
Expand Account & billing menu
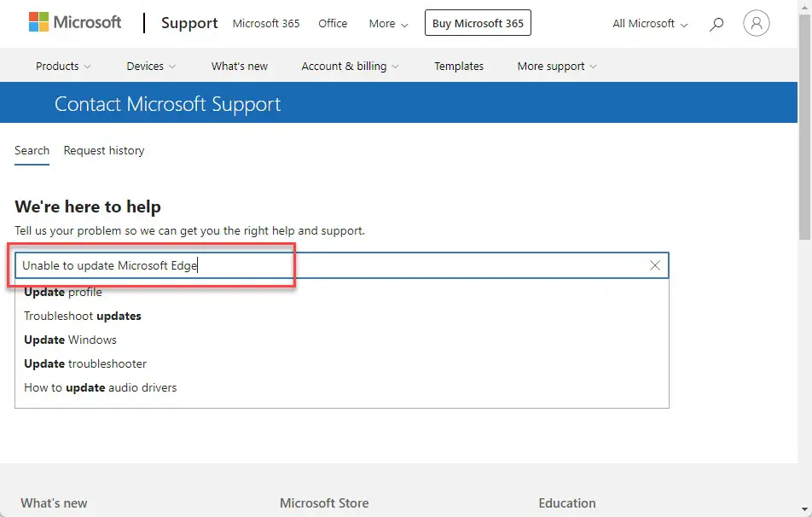point(350,67)
